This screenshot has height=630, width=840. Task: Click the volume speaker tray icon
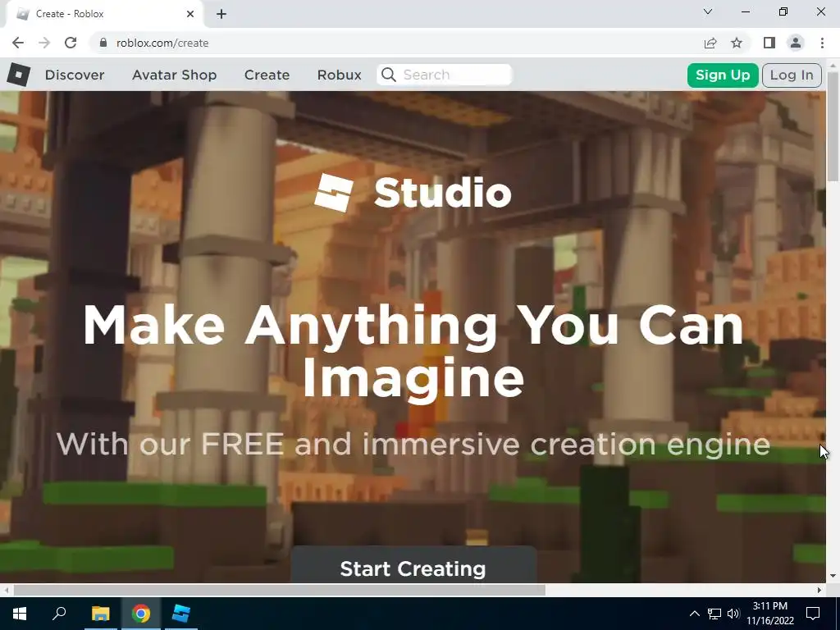[733, 614]
